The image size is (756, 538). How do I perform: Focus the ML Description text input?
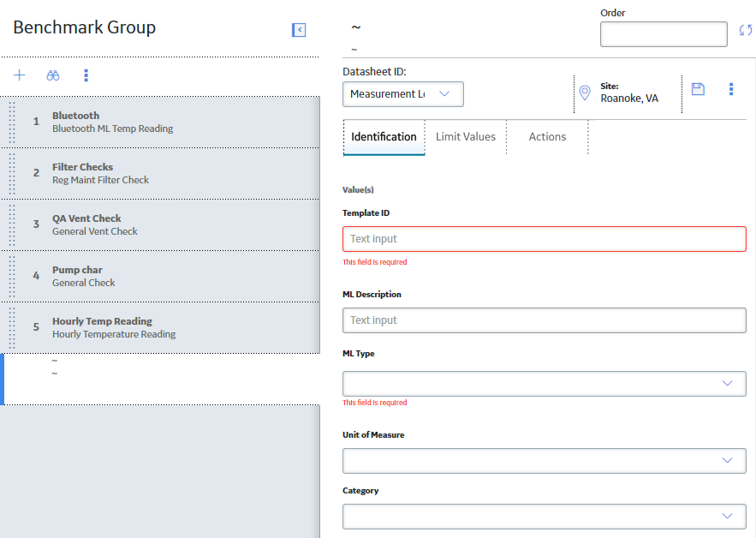pos(545,320)
